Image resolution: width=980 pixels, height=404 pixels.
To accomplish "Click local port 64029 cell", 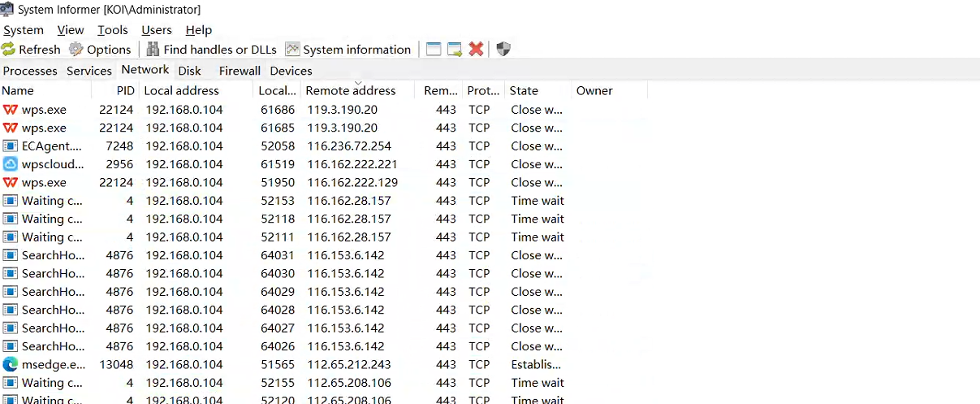I will tap(278, 292).
